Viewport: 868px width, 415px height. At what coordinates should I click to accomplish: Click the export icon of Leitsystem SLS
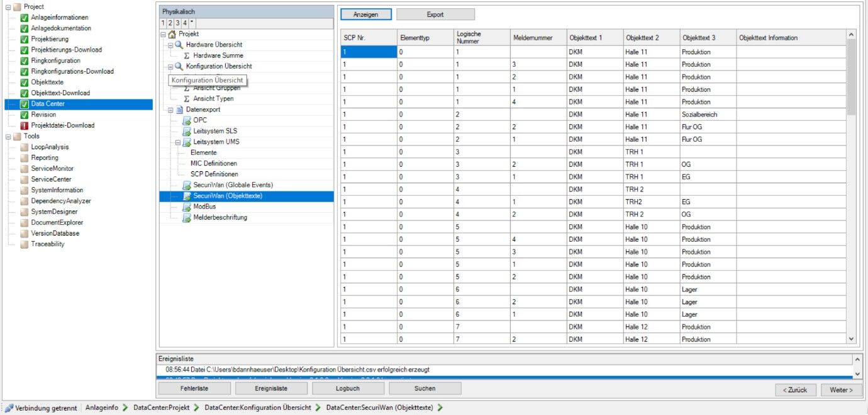point(187,131)
